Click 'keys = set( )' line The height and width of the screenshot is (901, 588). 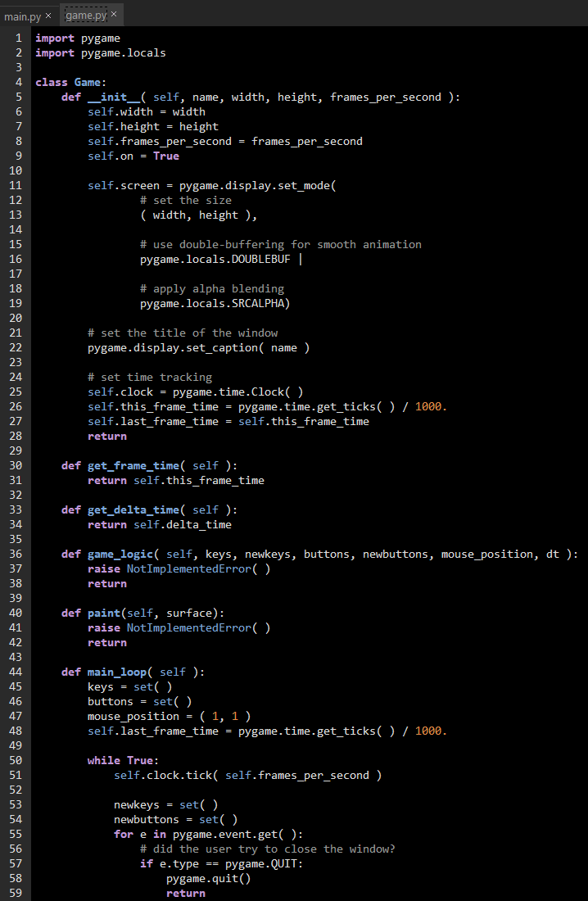pos(130,686)
